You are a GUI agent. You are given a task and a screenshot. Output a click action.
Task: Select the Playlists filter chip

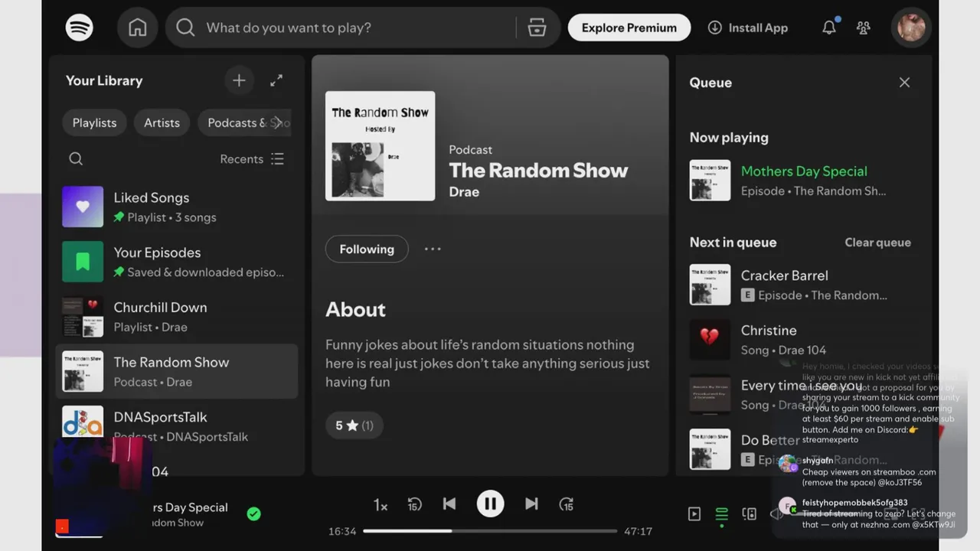click(94, 122)
